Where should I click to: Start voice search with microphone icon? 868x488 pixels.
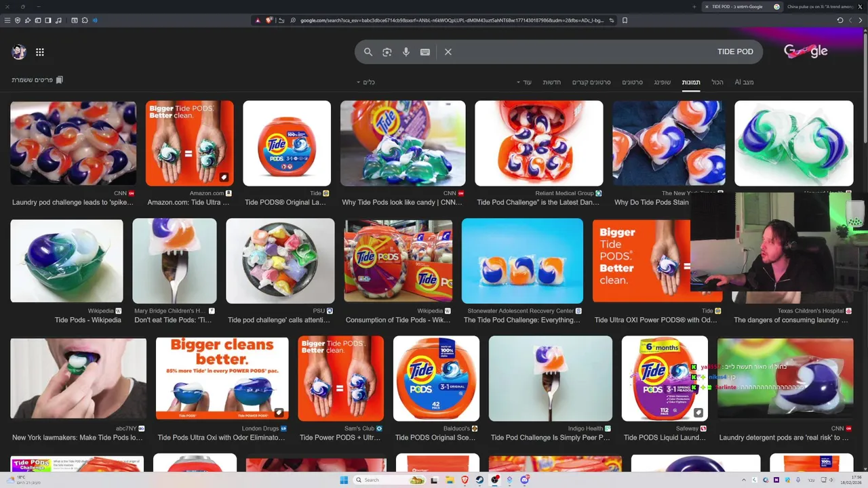[406, 52]
